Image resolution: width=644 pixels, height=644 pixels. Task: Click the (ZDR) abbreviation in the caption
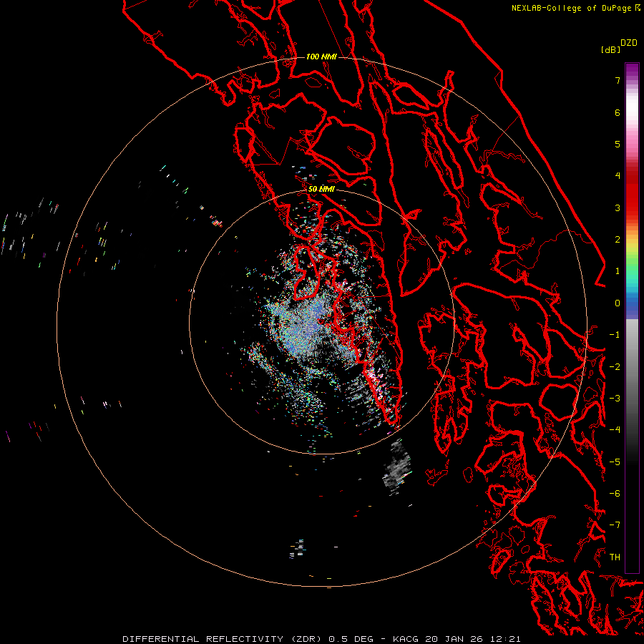(307, 639)
